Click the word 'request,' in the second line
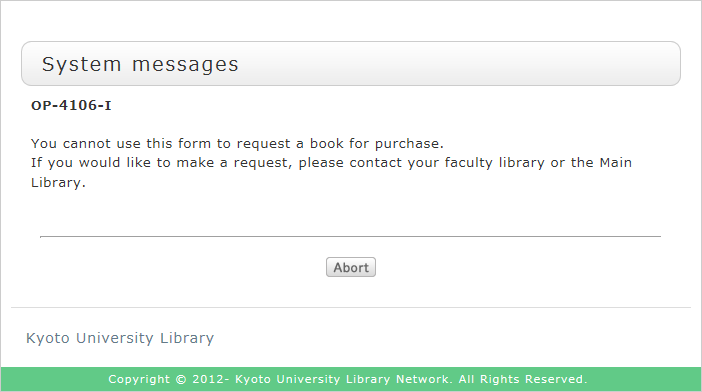 pyautogui.click(x=263, y=163)
